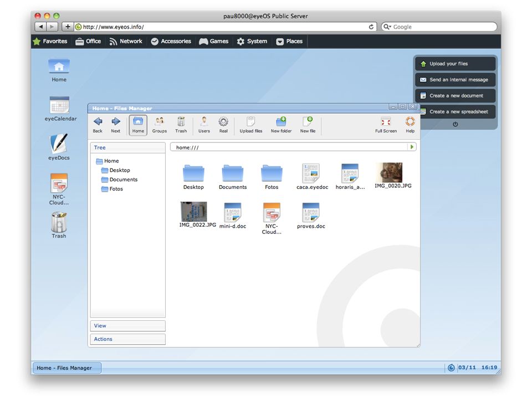This screenshot has width=532, height=399.
Task: Launch eyeDocs from the desktop
Action: (x=59, y=147)
